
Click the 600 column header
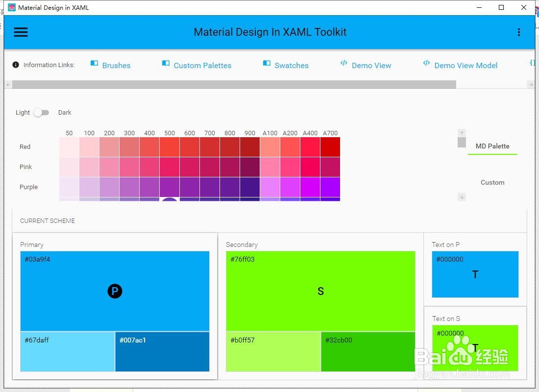pos(190,133)
